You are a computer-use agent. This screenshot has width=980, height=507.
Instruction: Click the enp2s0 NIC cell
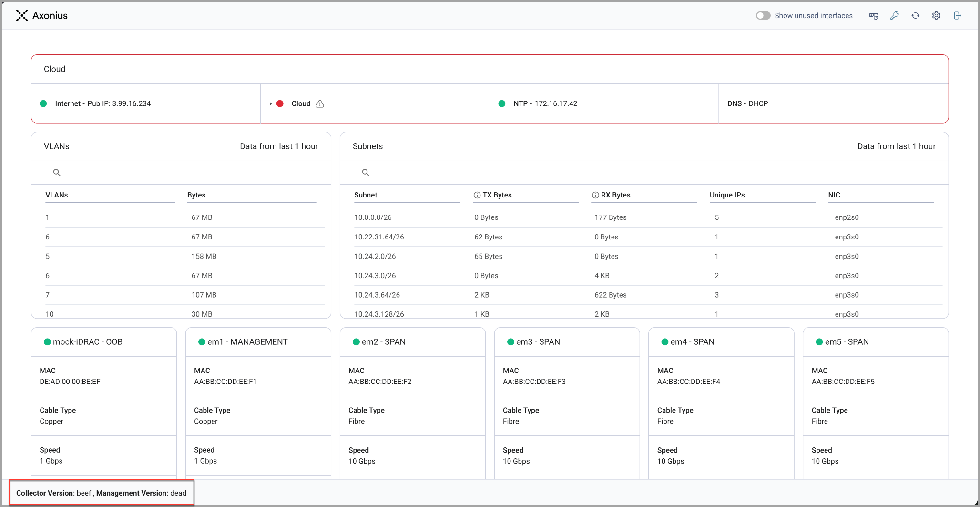(847, 217)
